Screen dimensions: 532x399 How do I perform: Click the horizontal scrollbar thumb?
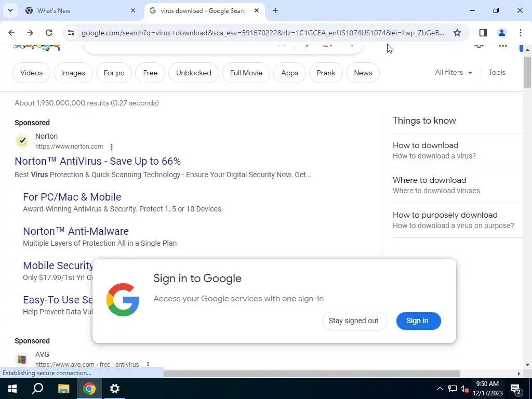coord(312,374)
